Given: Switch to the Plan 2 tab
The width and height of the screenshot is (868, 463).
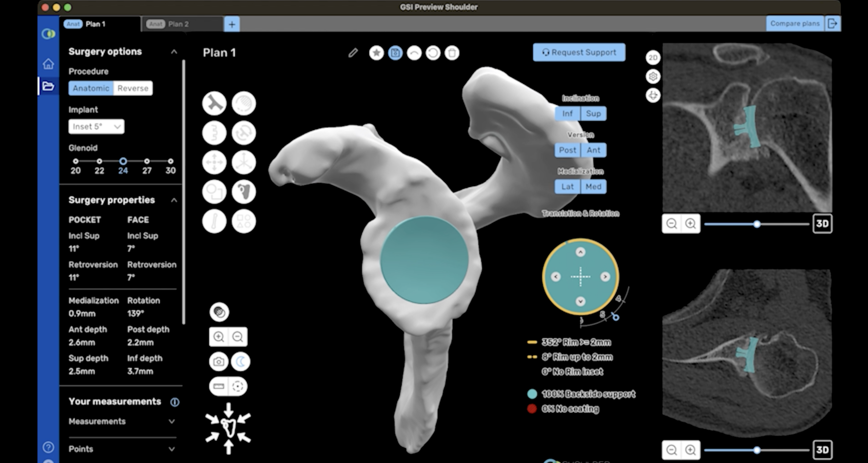Looking at the screenshot, I should [178, 24].
